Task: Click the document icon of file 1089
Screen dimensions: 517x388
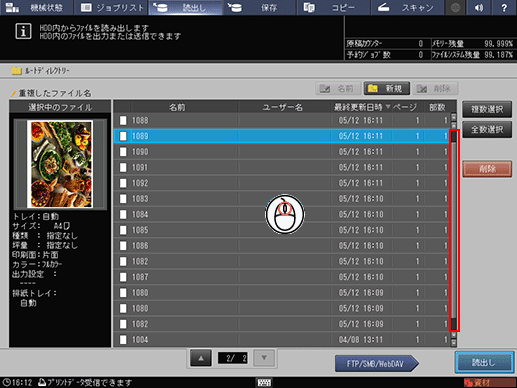Action: [123, 136]
